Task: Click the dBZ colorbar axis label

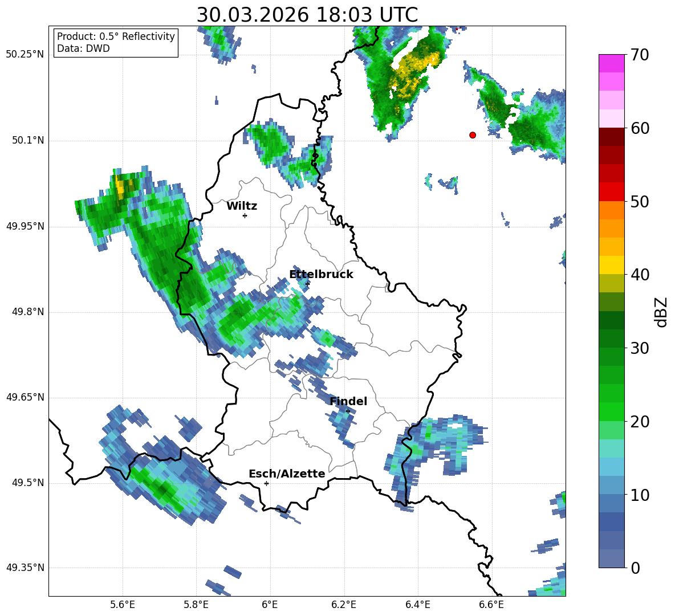Action: tap(662, 312)
